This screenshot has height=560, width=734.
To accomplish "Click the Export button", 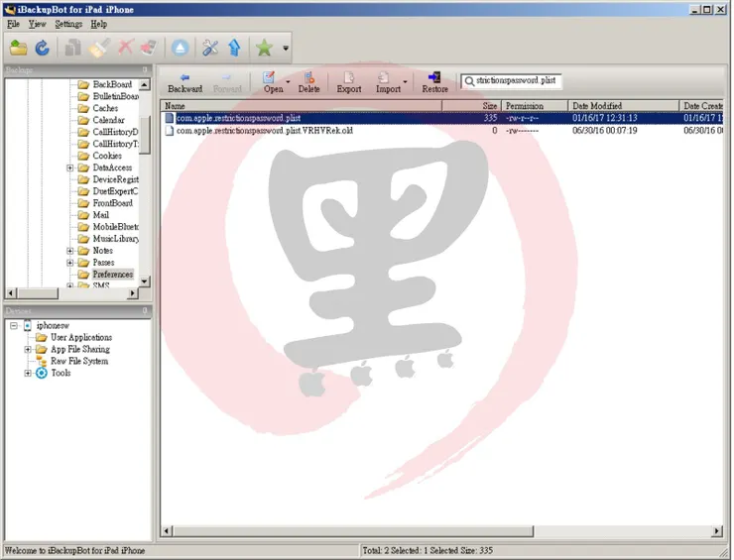I will pyautogui.click(x=349, y=83).
